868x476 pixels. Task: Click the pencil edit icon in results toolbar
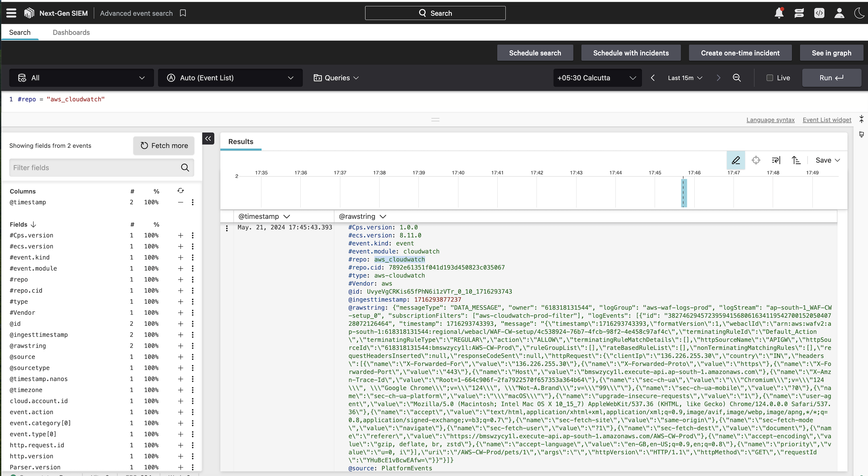tap(736, 160)
